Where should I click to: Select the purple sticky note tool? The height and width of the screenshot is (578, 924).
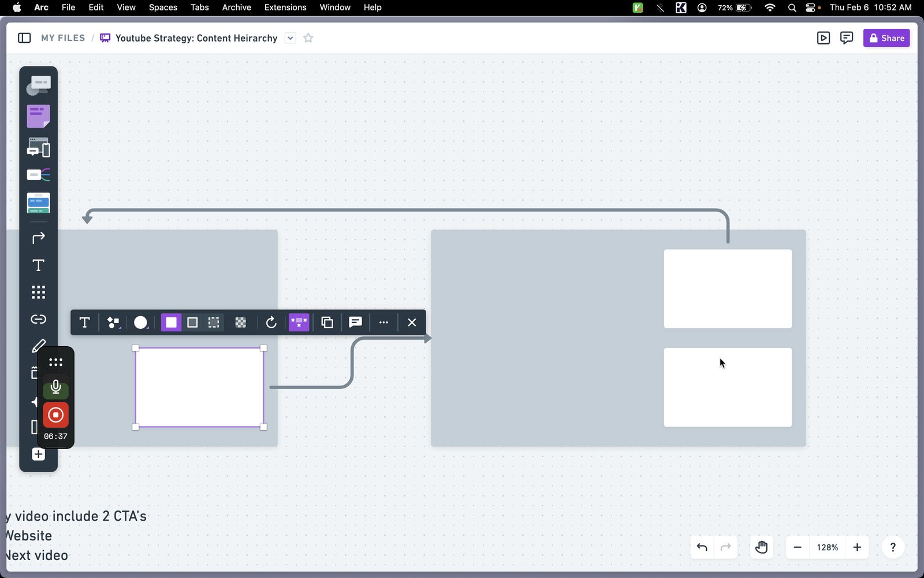[x=38, y=116]
